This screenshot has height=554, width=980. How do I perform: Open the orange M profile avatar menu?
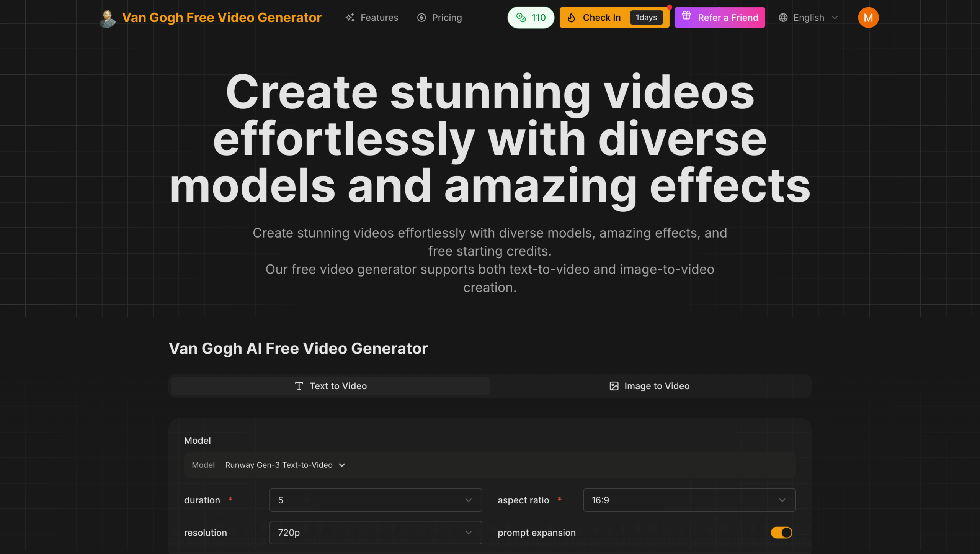tap(868, 17)
